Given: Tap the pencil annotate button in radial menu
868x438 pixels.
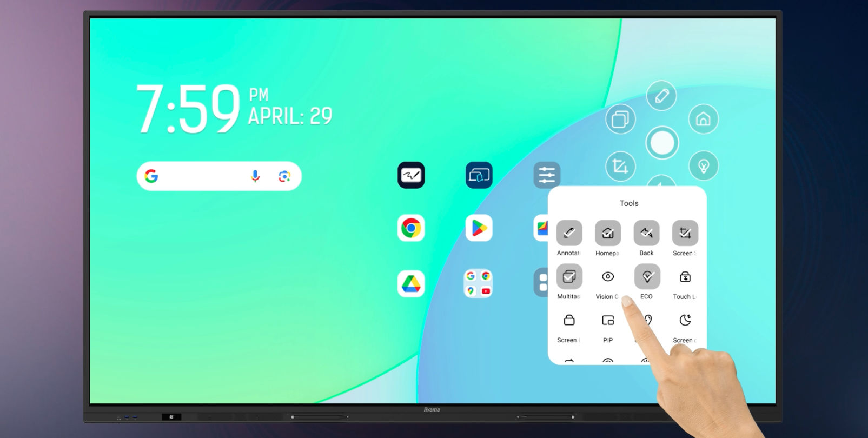Looking at the screenshot, I should (661, 96).
